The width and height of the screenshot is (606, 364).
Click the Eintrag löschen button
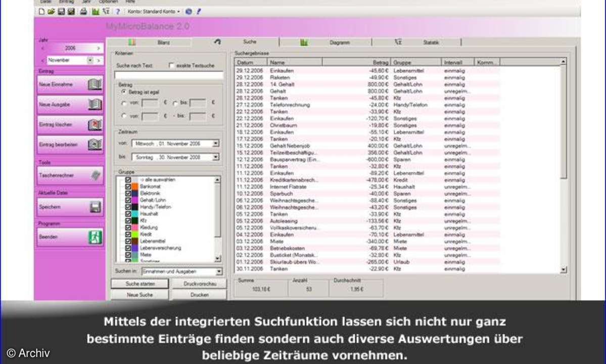[70, 124]
